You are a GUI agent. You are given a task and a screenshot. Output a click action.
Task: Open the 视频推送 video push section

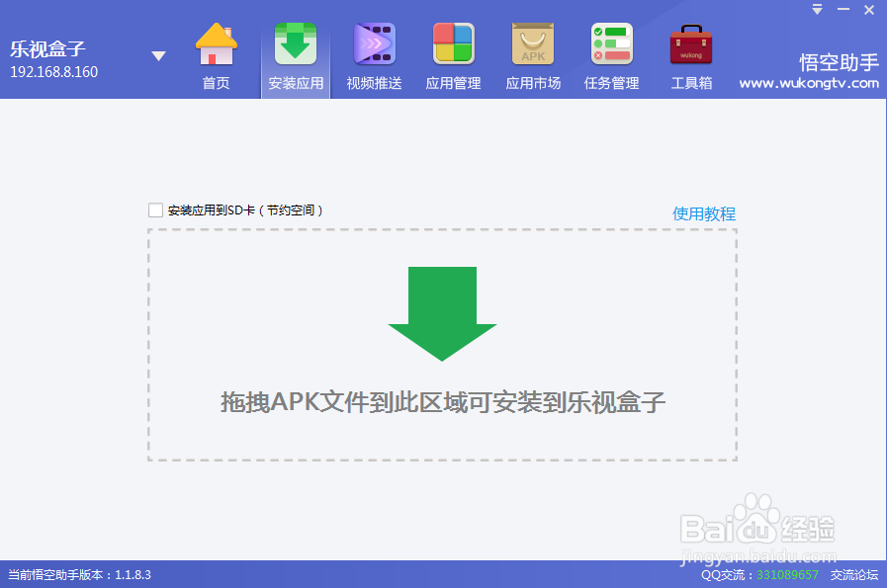point(375,56)
